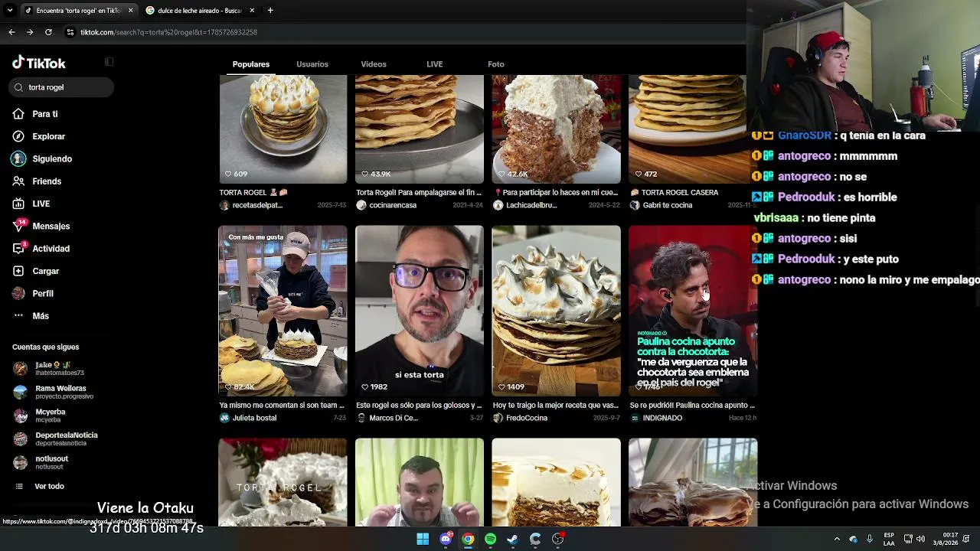Open the volume control in system tray
Screen dimensions: 980x551
tap(920, 539)
